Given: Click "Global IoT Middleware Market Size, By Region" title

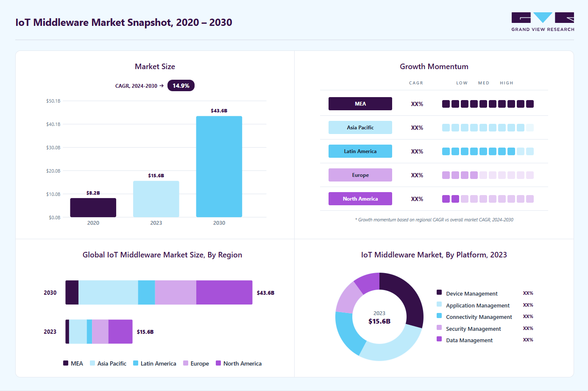Looking at the screenshot, I should click(x=162, y=255).
